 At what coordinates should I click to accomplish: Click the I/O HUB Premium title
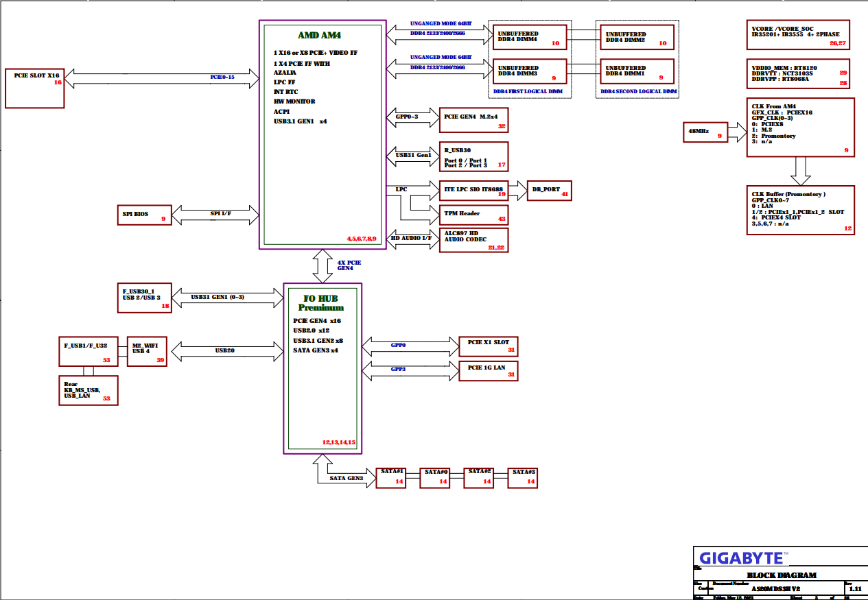(x=321, y=303)
